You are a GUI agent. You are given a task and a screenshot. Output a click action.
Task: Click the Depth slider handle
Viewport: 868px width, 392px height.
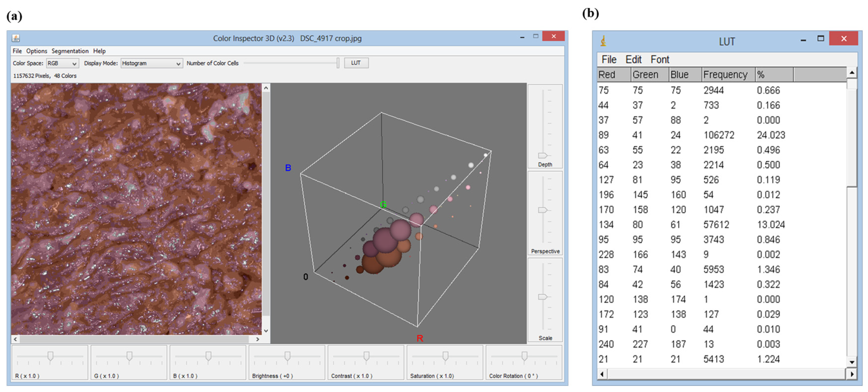[542, 155]
